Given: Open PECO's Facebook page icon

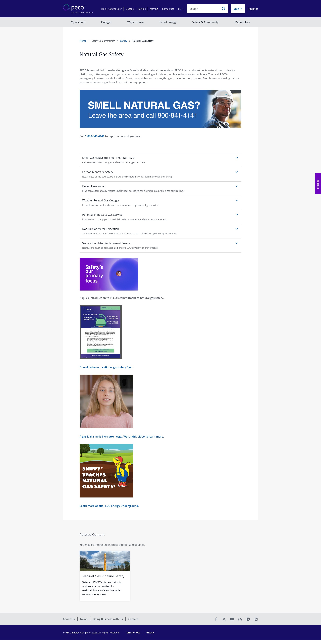Looking at the screenshot, I should 216,619.
